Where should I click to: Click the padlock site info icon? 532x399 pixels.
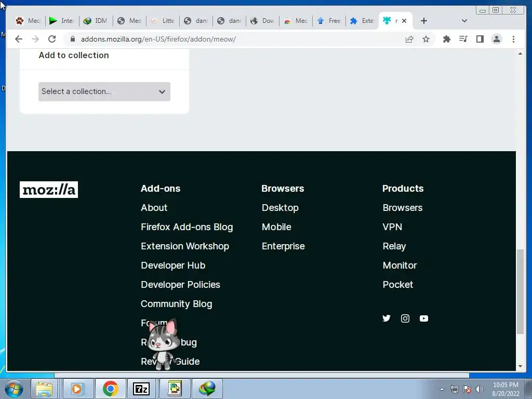72,39
